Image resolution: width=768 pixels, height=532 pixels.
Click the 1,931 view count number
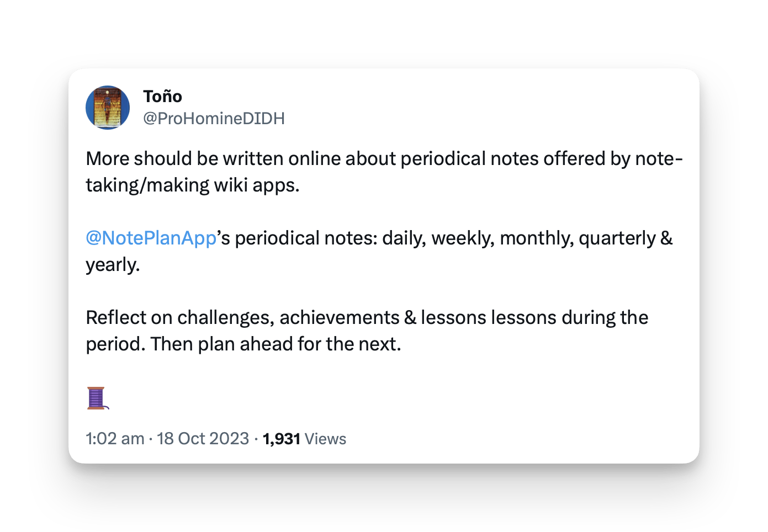point(281,439)
